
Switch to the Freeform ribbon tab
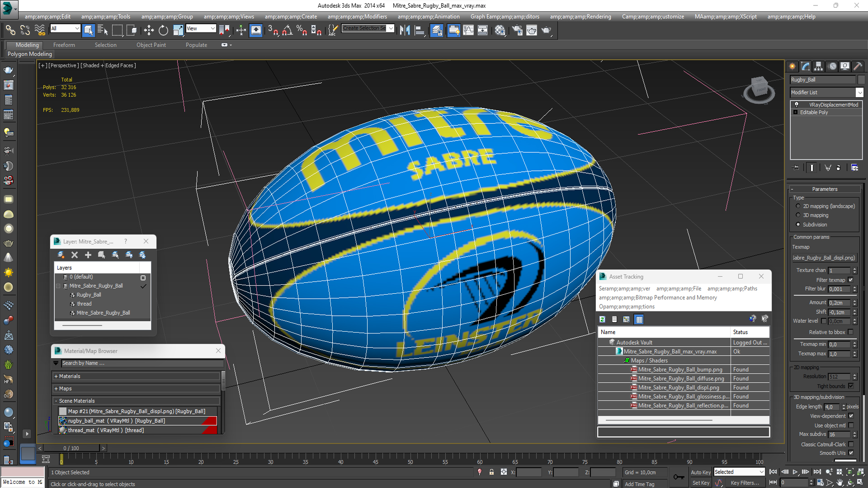(x=64, y=45)
